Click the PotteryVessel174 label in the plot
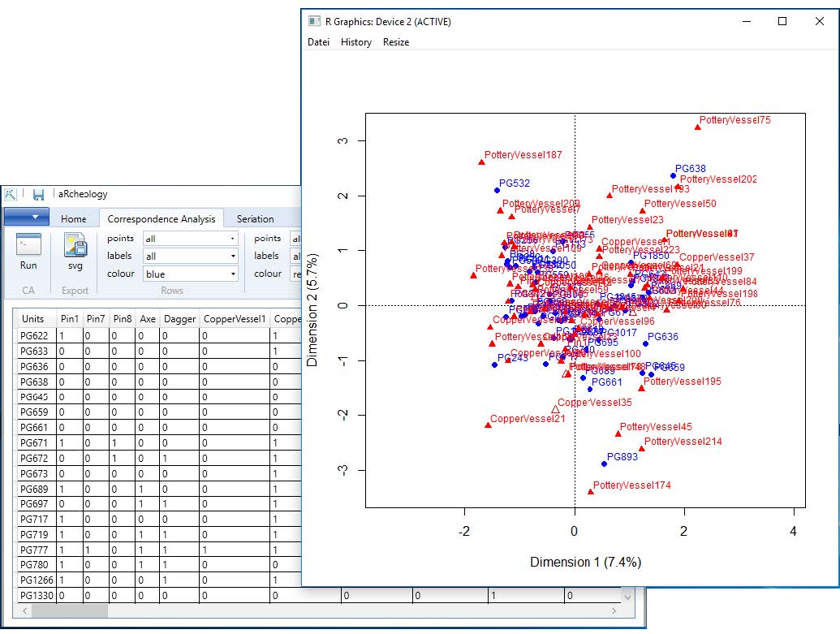Screen dimensions: 840x634 click(x=631, y=485)
